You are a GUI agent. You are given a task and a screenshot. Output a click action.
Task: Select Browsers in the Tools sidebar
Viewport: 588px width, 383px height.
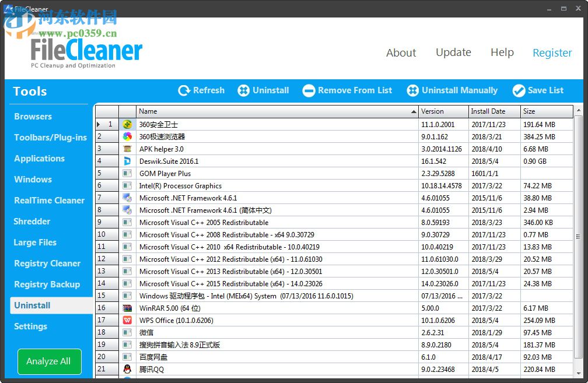click(33, 117)
